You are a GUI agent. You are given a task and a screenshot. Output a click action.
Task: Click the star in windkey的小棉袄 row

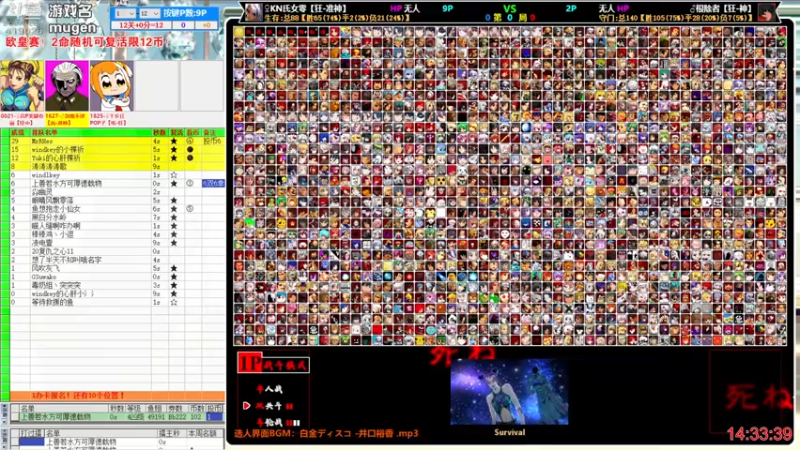click(x=174, y=149)
